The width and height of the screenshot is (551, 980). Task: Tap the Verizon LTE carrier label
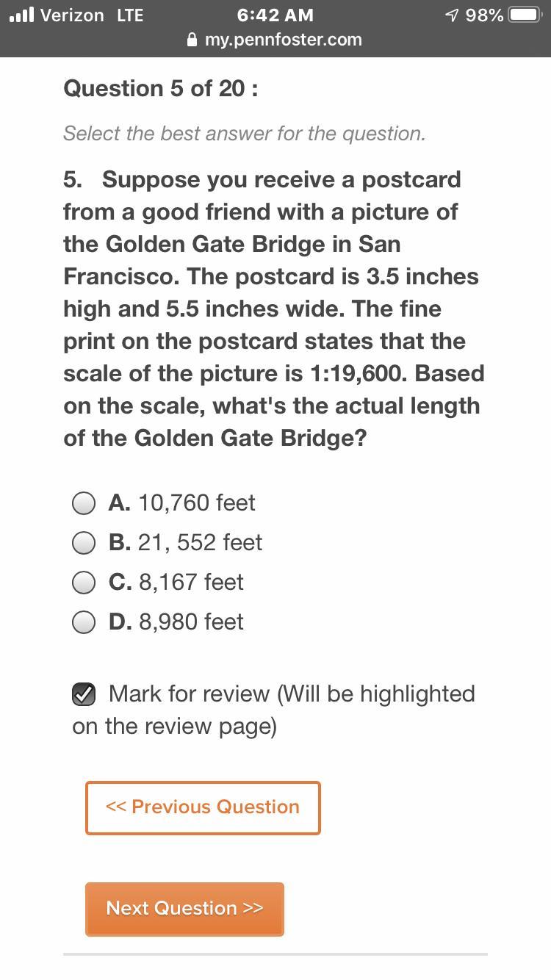point(92,15)
